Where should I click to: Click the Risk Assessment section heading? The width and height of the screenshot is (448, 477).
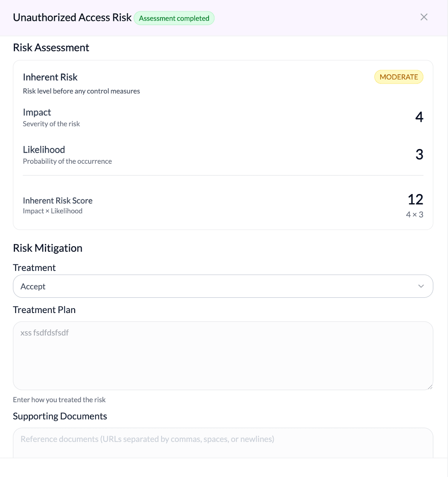click(x=51, y=48)
